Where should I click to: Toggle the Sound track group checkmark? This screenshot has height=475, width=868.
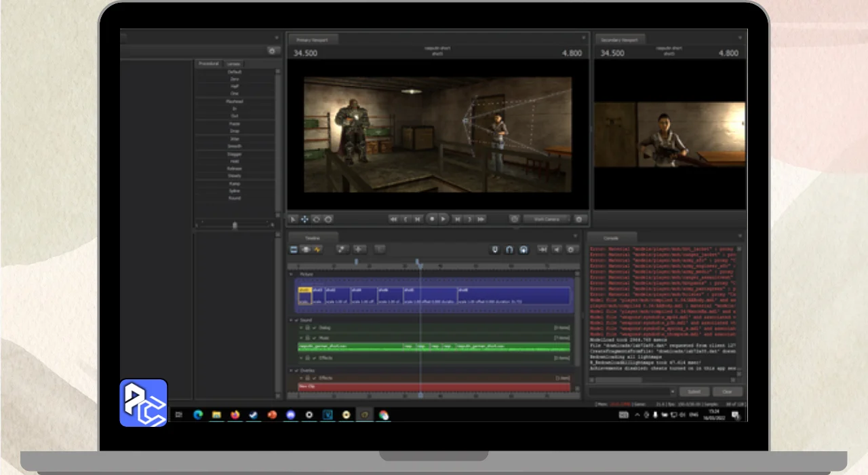tap(296, 320)
